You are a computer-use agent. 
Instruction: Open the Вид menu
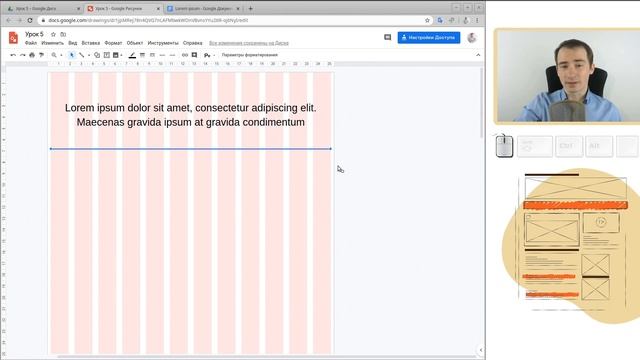[x=73, y=43]
